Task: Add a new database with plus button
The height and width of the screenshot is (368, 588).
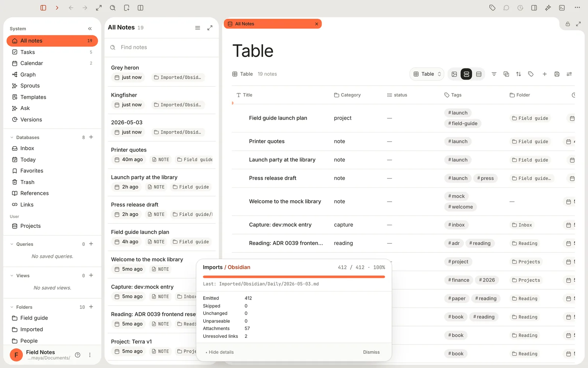Action: tap(91, 137)
